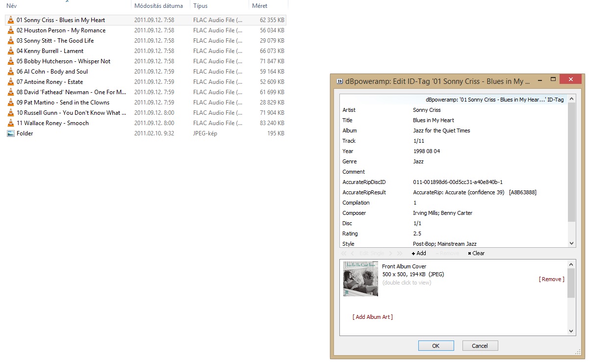Click the empty Comment field row
This screenshot has height=364, width=589.
click(x=454, y=172)
